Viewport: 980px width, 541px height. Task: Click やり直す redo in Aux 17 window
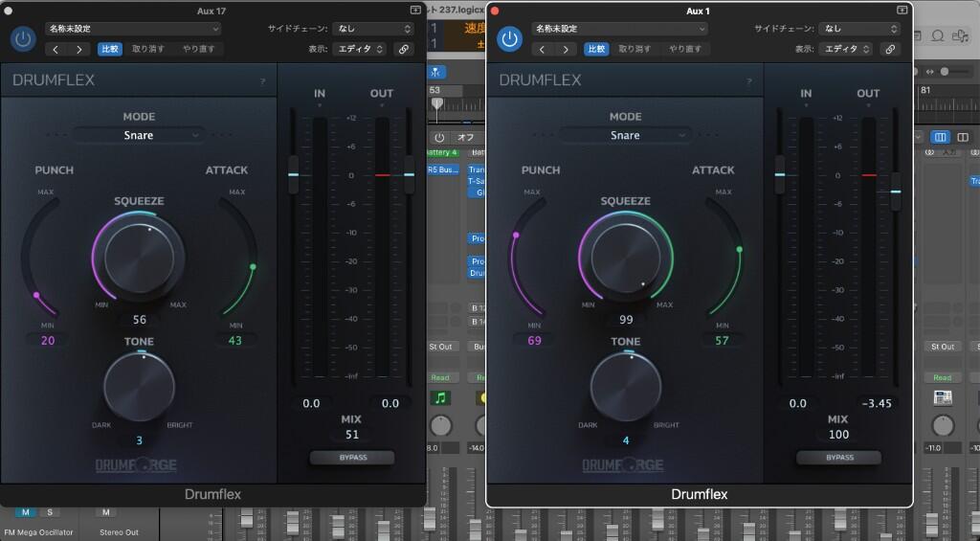pos(199,49)
